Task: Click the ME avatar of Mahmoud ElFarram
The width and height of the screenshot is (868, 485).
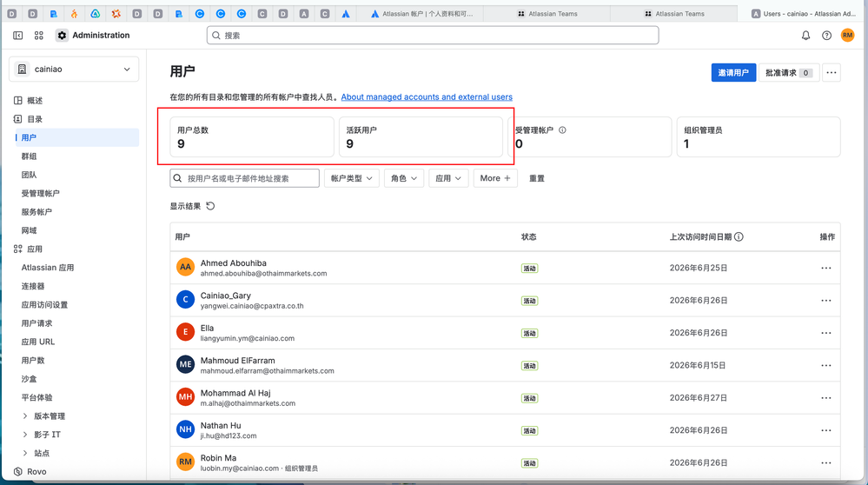Action: [185, 364]
